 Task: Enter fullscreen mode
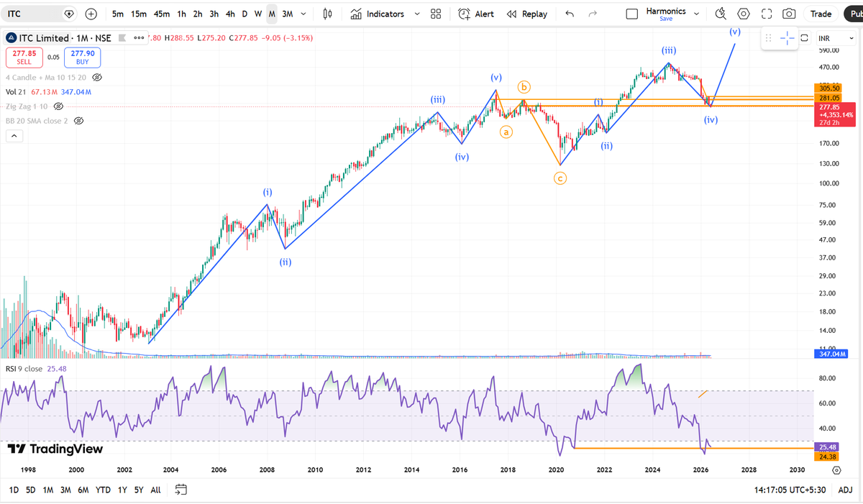(x=767, y=14)
